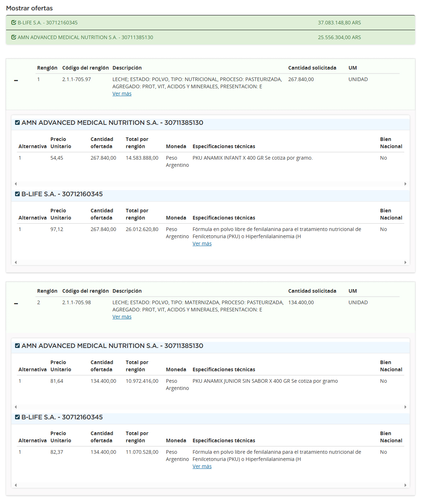
Task: Toggle AMN ADVANCED checkbox under renglón 1
Action: [x=17, y=123]
